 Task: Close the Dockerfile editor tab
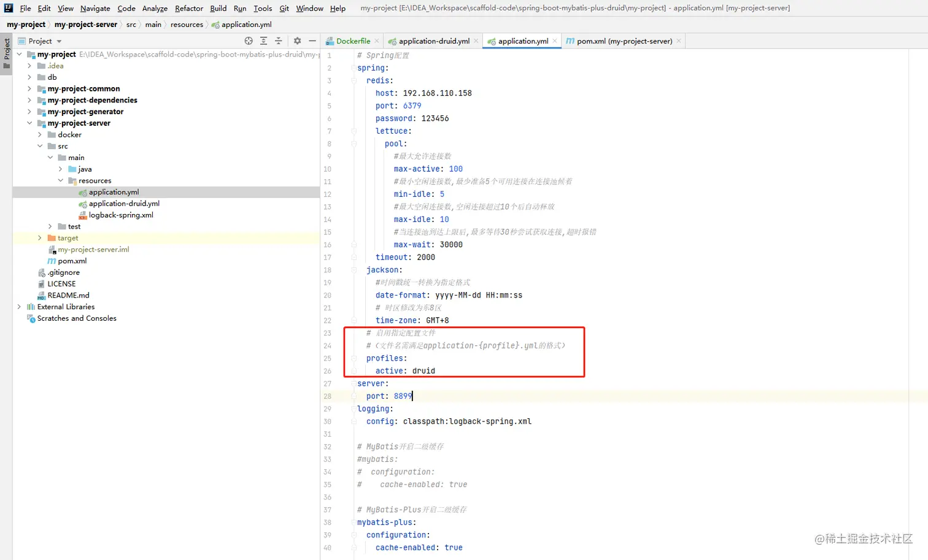[377, 41]
